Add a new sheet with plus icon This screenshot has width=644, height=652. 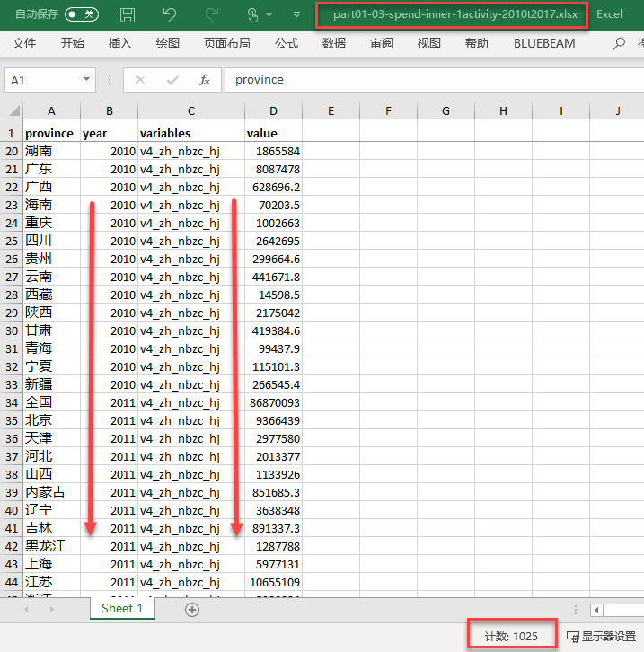click(x=191, y=609)
